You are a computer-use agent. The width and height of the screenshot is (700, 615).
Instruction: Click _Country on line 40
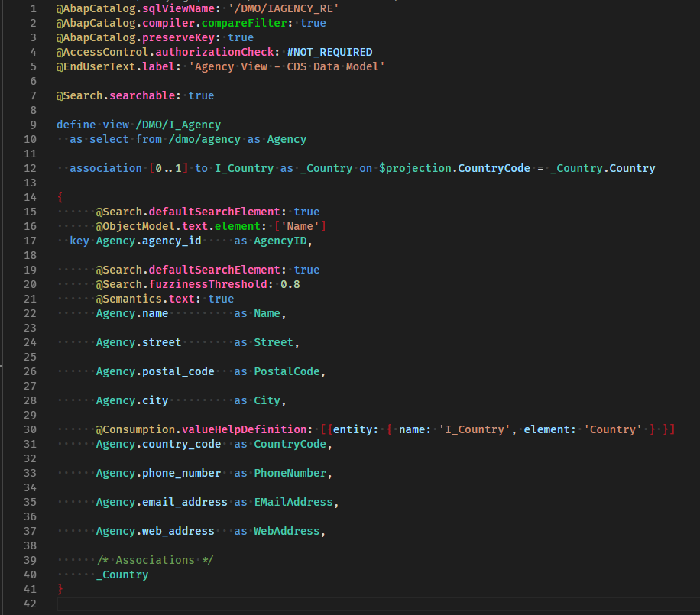pyautogui.click(x=122, y=575)
